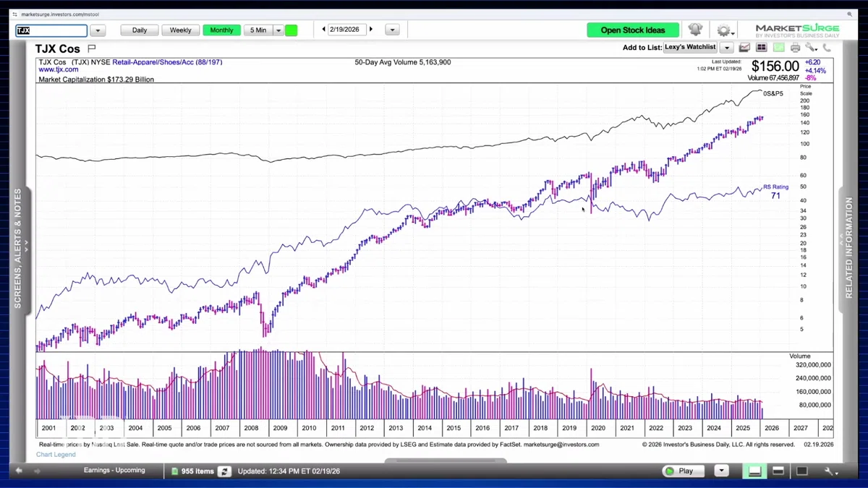The width and height of the screenshot is (868, 488).
Task: Open the wrench tools menu in the top toolbar
Action: (811, 48)
